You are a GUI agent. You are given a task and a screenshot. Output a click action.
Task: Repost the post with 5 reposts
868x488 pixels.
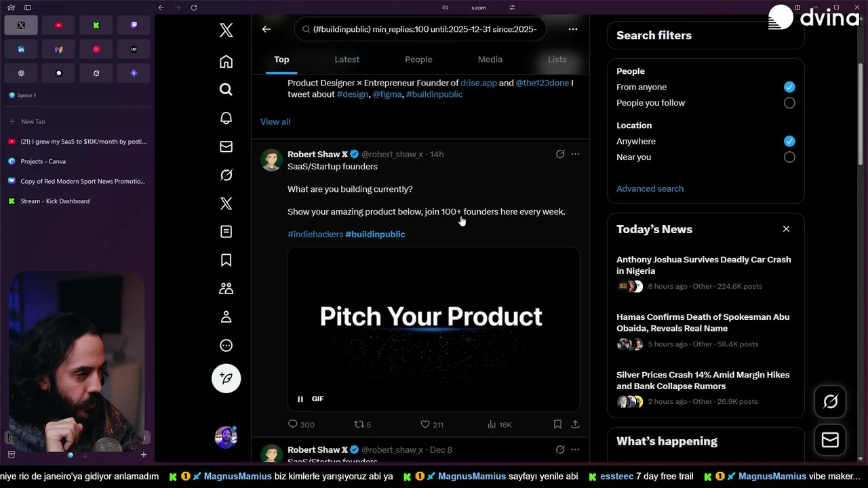point(363,424)
